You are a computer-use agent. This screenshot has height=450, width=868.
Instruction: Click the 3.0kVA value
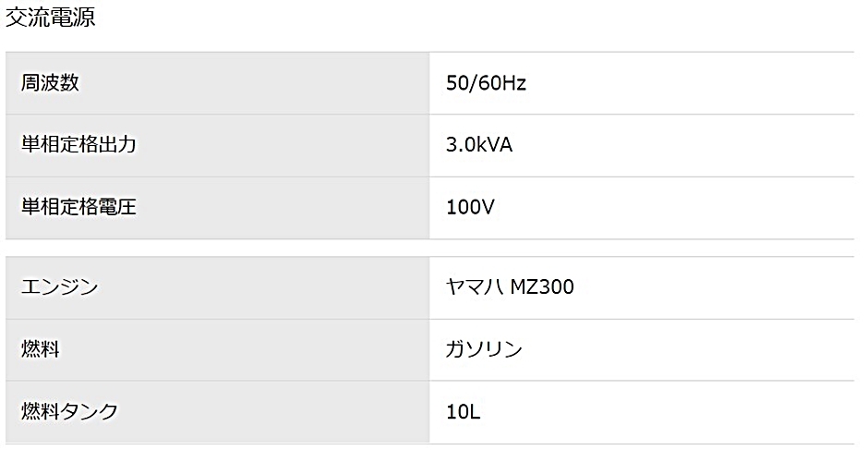(x=479, y=145)
